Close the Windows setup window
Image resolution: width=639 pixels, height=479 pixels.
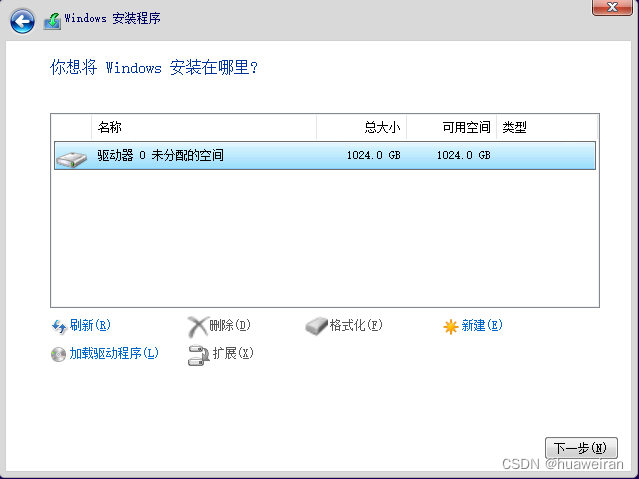pos(612,7)
